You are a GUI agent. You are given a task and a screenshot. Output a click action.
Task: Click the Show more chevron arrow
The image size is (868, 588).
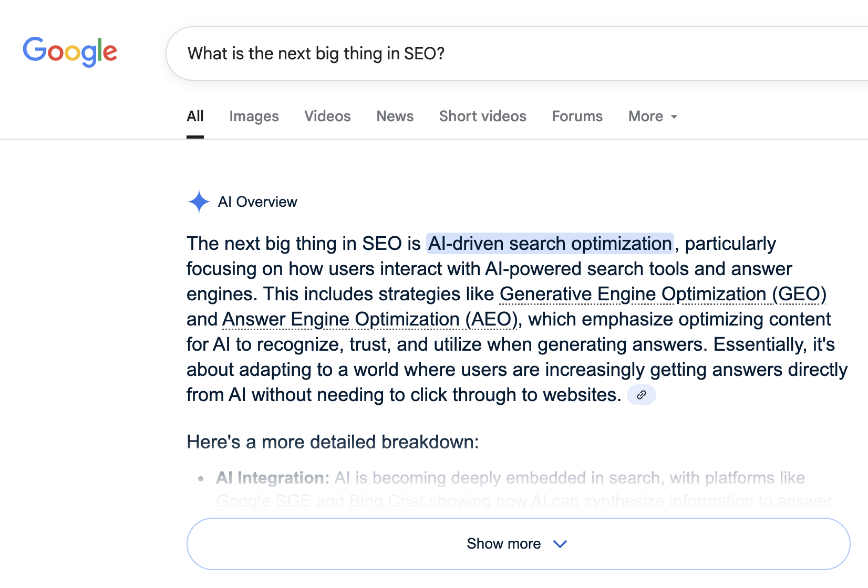(x=561, y=544)
